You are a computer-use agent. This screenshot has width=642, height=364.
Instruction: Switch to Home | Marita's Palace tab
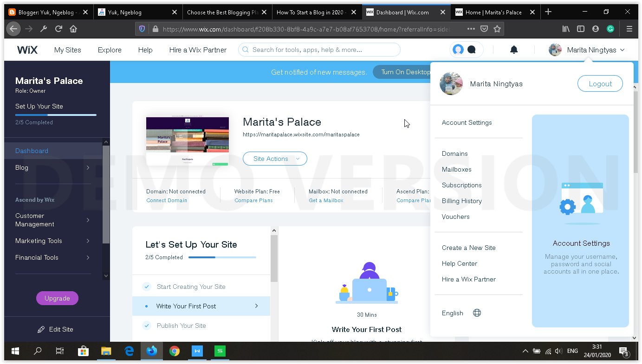point(494,12)
